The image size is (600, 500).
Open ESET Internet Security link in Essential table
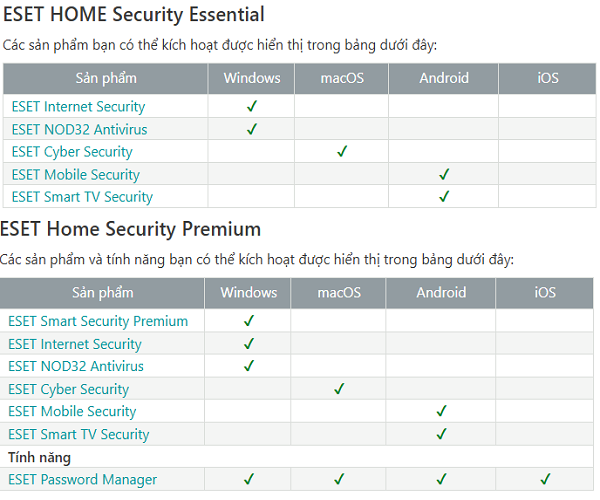(x=78, y=106)
